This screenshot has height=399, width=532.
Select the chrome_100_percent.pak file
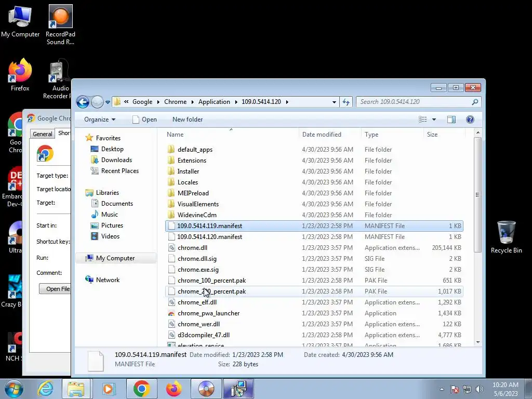coord(314,281)
